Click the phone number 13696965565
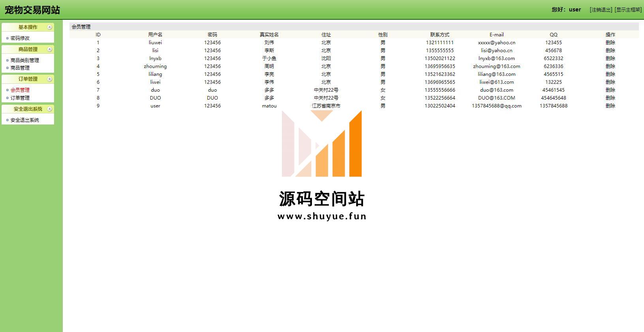644x332 pixels. pyautogui.click(x=440, y=82)
